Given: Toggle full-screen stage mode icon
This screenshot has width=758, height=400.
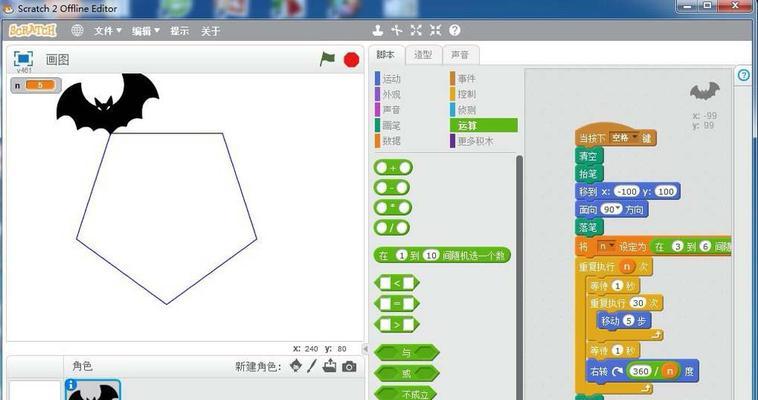Looking at the screenshot, I should [23, 59].
